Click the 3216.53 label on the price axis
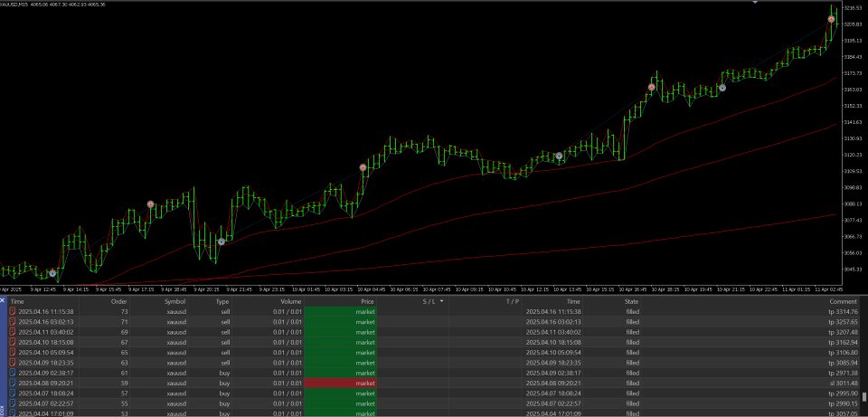The height and width of the screenshot is (417, 868). tap(854, 8)
